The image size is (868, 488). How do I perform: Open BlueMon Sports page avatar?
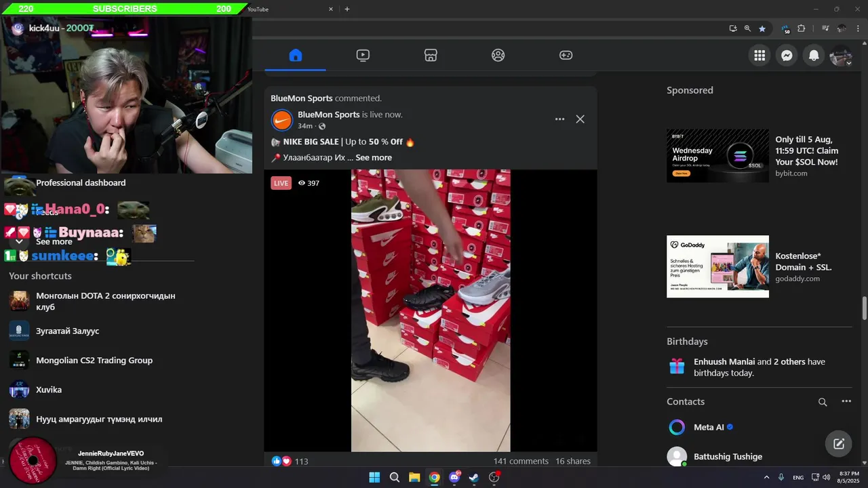282,120
